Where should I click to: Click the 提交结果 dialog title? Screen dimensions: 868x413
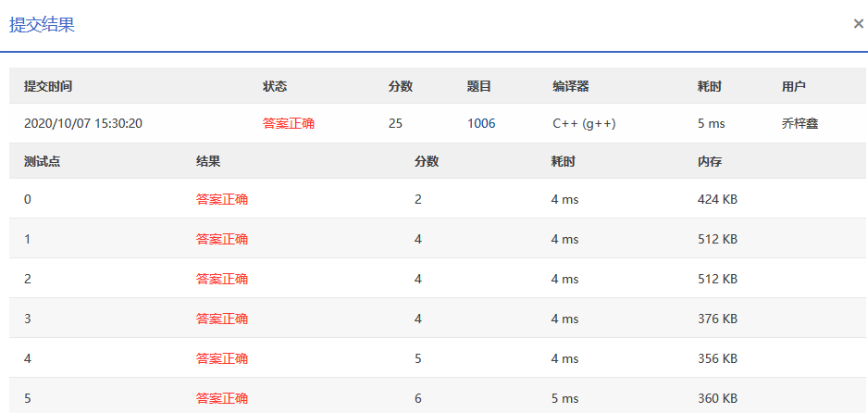[42, 25]
